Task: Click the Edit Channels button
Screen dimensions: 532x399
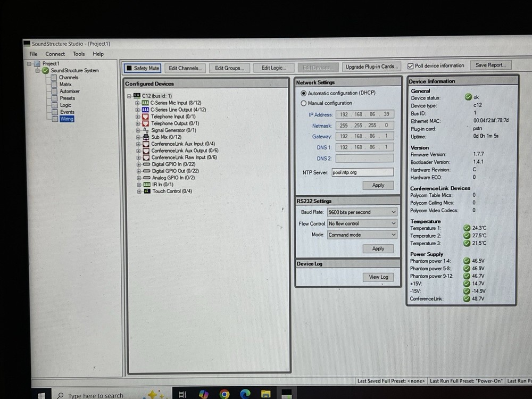Action: tap(185, 68)
